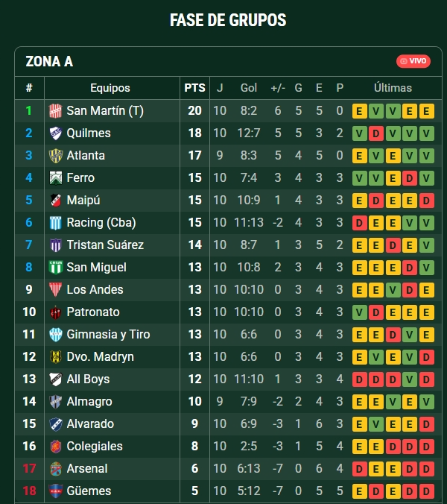This screenshot has width=447, height=504.
Task: Click the Patronato club badge
Action: (56, 312)
